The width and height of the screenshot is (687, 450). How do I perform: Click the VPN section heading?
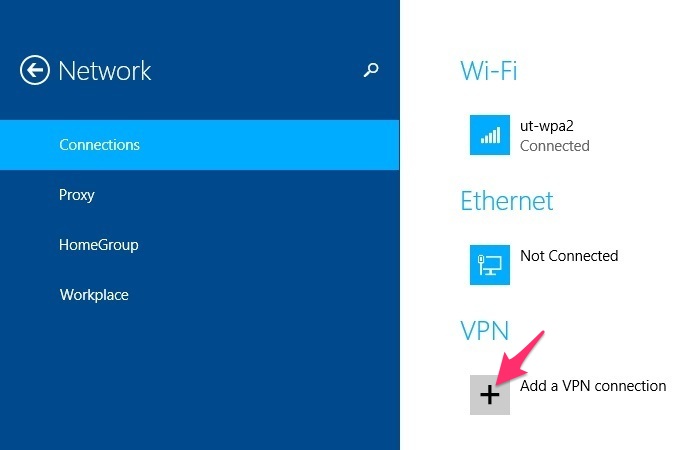[485, 330]
